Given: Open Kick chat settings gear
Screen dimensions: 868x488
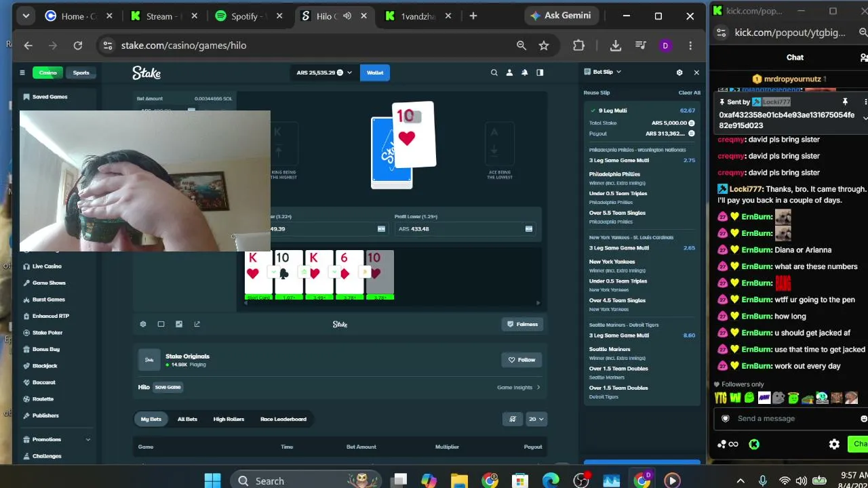Looking at the screenshot, I should coord(834,445).
